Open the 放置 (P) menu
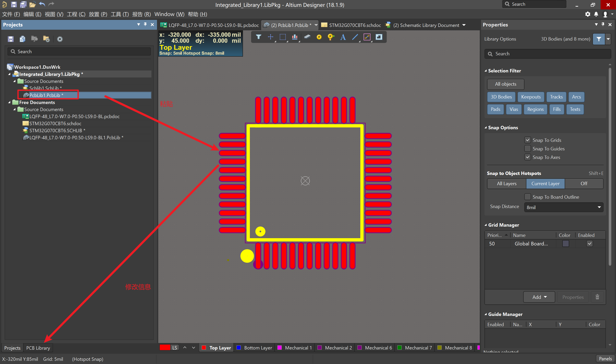 (x=98, y=14)
